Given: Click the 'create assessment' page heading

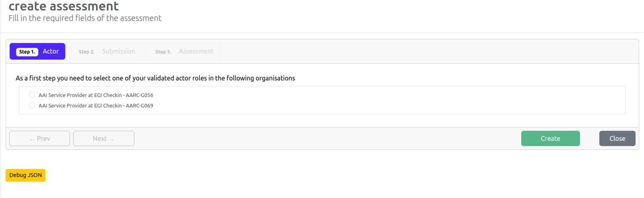Looking at the screenshot, I should click(64, 6).
